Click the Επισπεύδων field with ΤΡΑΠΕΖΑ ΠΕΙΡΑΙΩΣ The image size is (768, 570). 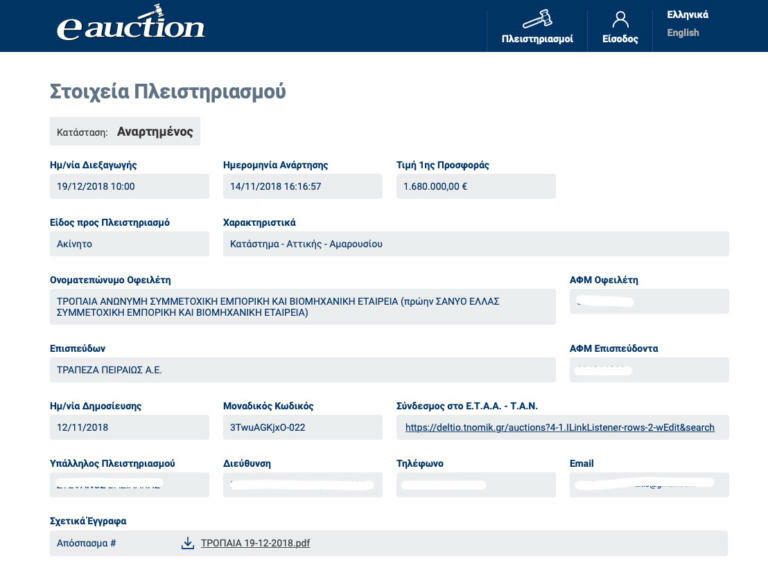302,370
